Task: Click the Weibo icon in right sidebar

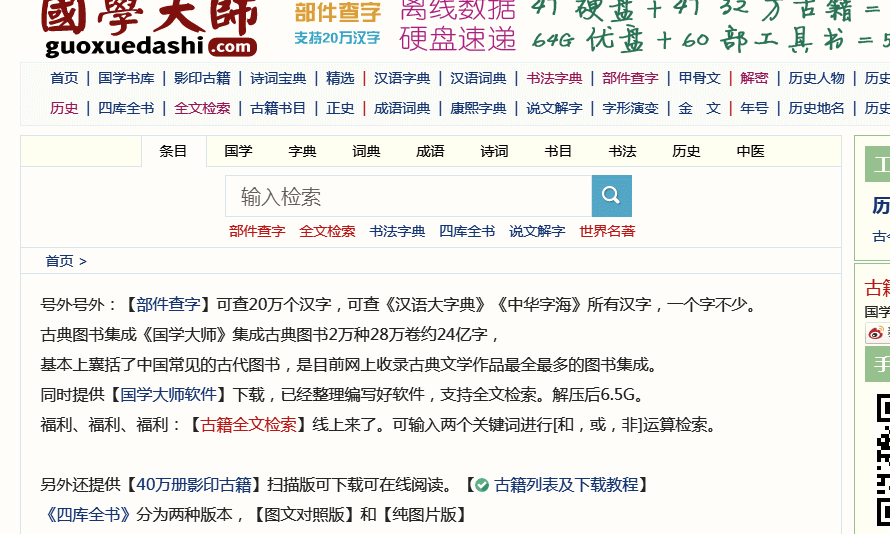Action: coord(876,333)
